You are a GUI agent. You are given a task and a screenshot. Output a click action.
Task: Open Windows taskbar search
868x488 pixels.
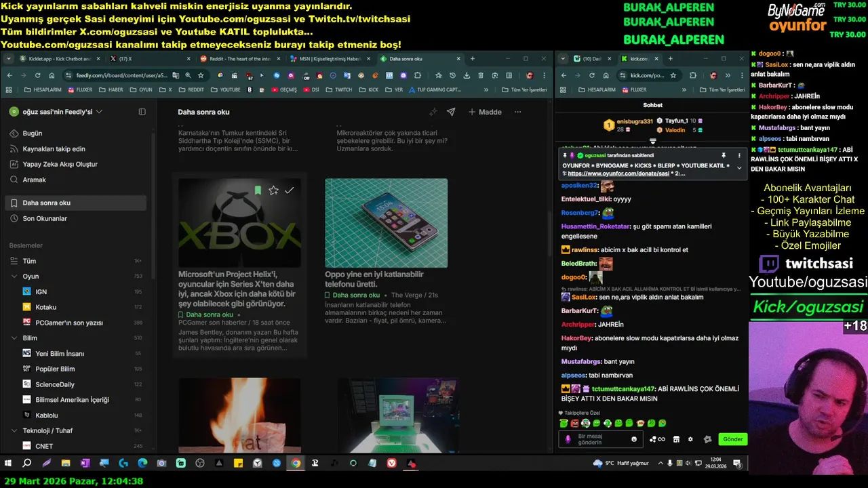(27, 464)
